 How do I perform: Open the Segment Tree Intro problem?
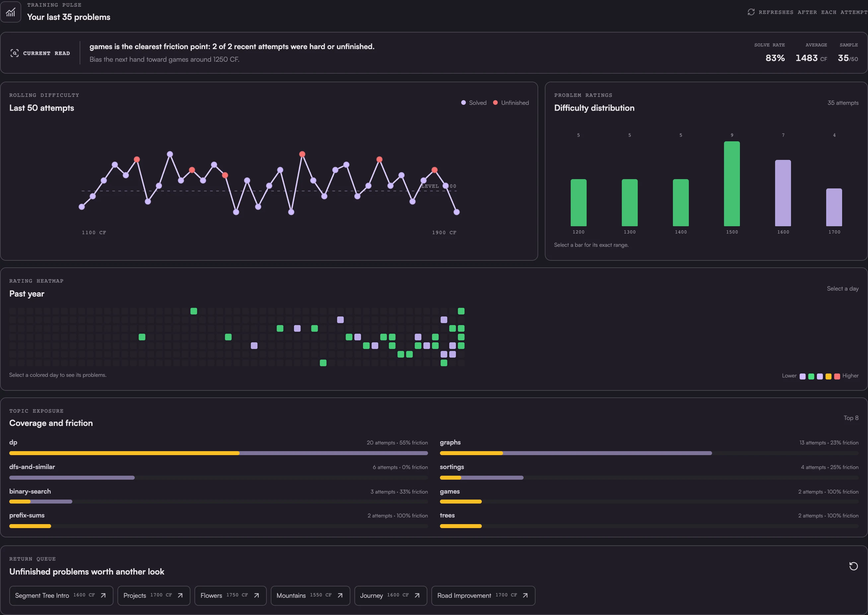point(61,596)
